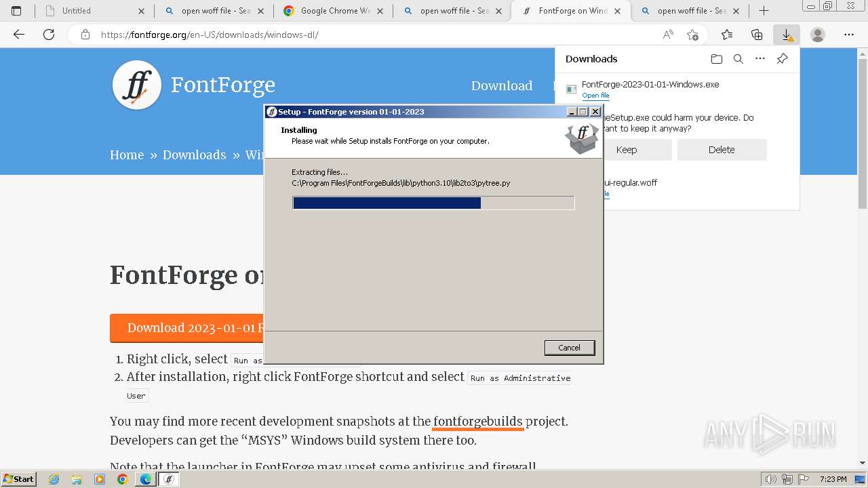Click Open file under FontForge exe download
The height and width of the screenshot is (488, 868).
click(595, 96)
